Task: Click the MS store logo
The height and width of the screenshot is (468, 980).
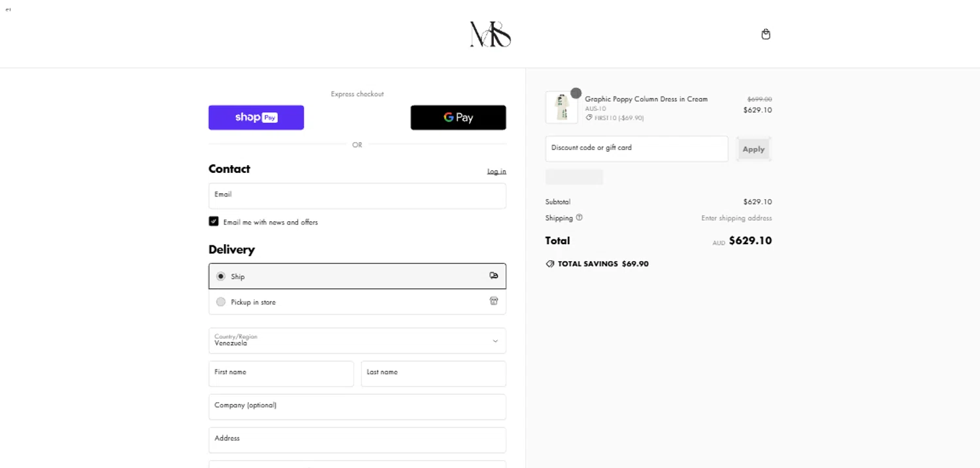Action: 490,34
